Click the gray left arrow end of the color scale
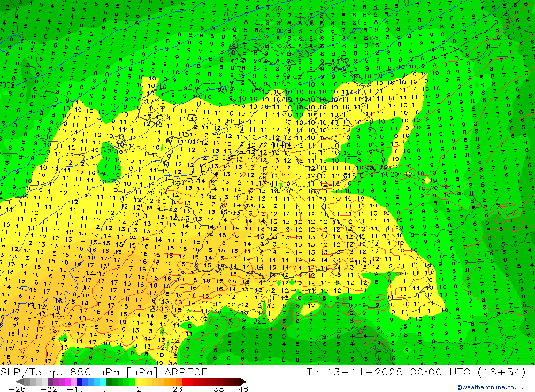Viewport: 535px width, 392px height. coord(19,382)
